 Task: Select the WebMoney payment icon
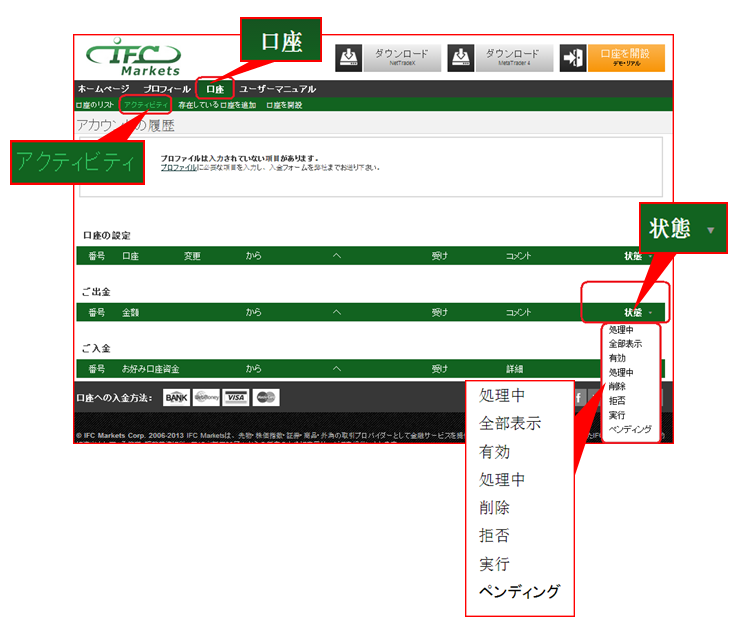pos(206,397)
